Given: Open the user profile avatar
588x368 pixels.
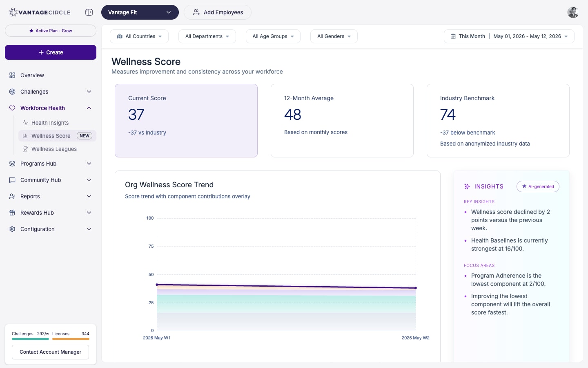Looking at the screenshot, I should (573, 12).
